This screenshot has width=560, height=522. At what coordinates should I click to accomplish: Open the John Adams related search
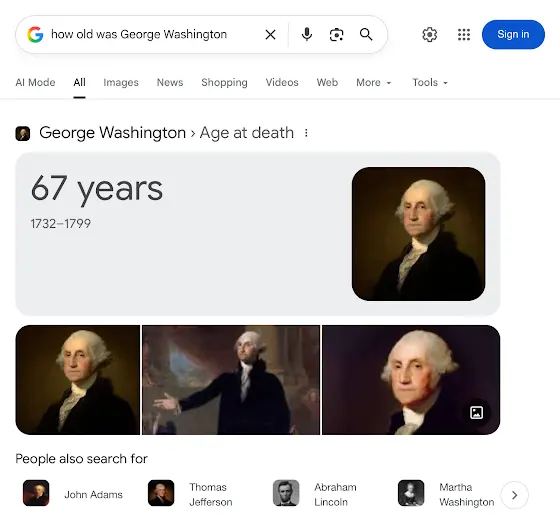tap(73, 494)
